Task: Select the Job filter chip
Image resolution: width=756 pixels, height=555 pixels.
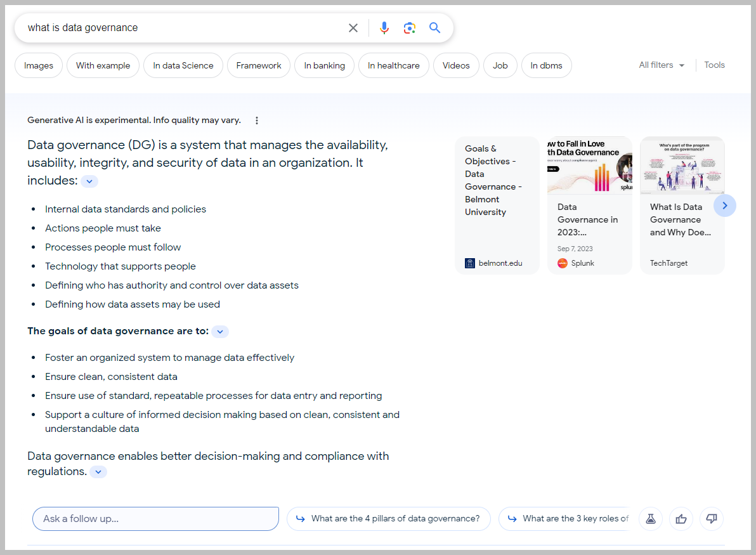Action: (x=500, y=65)
